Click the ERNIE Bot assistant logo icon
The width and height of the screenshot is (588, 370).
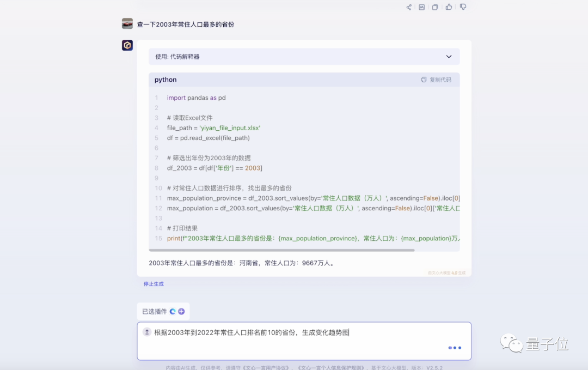click(127, 45)
